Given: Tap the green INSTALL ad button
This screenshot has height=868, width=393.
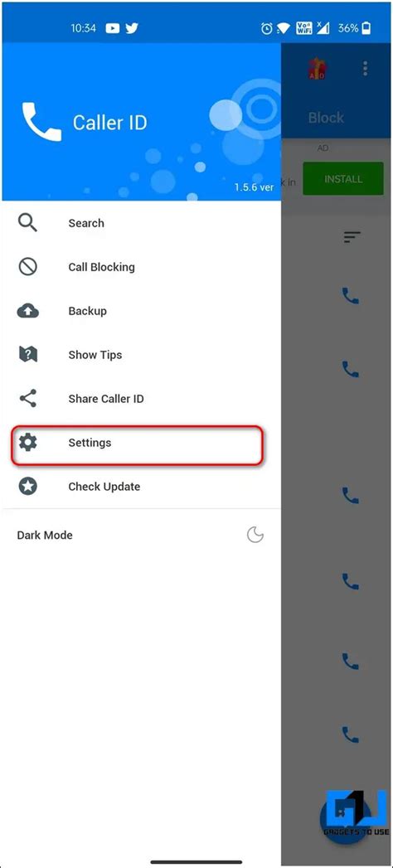Looking at the screenshot, I should coord(343,179).
